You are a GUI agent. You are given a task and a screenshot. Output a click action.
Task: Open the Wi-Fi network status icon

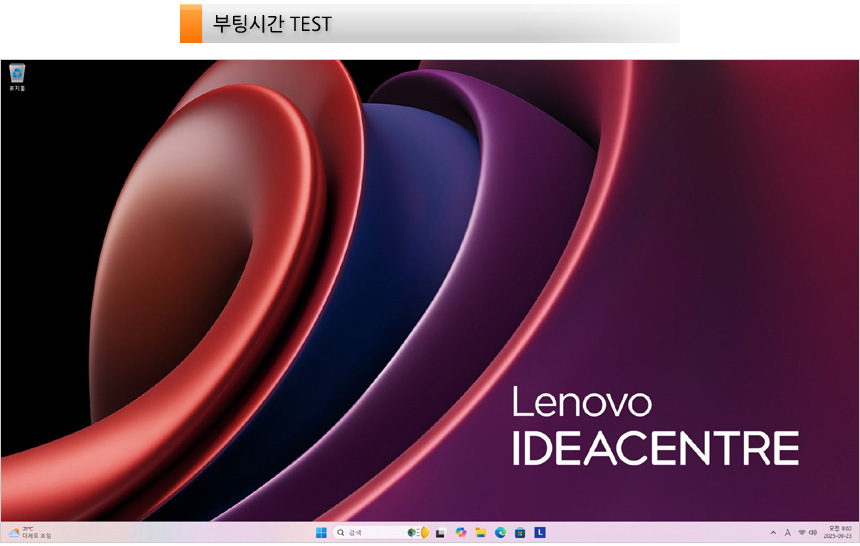[x=801, y=533]
